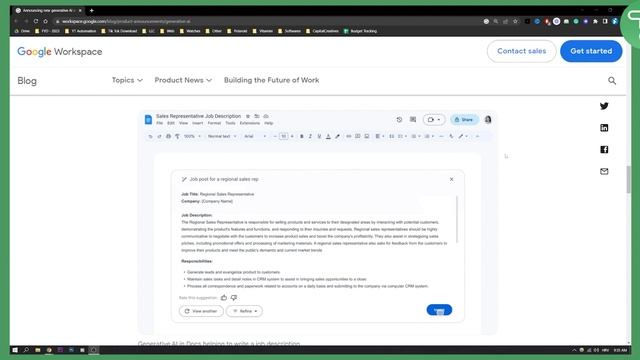Image resolution: width=640 pixels, height=360 pixels.
Task: Open Building the Future of Work
Action: (x=271, y=80)
